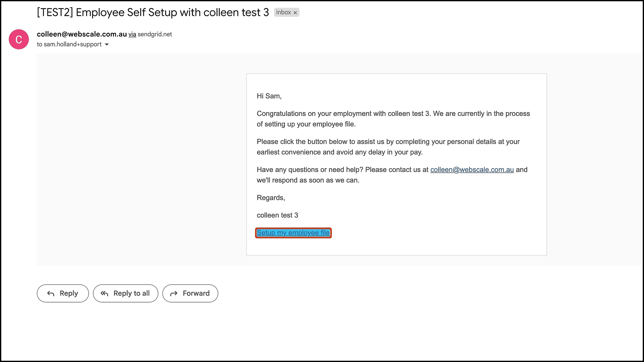Open the Setup my employee file link
This screenshot has width=644, height=362.
pyautogui.click(x=293, y=233)
